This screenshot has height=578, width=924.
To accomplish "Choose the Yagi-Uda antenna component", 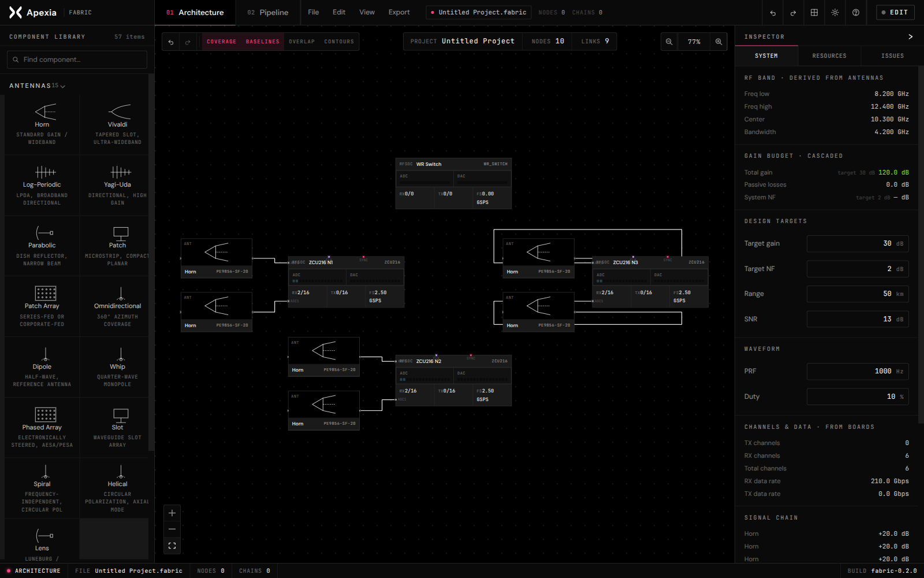I will (x=117, y=186).
